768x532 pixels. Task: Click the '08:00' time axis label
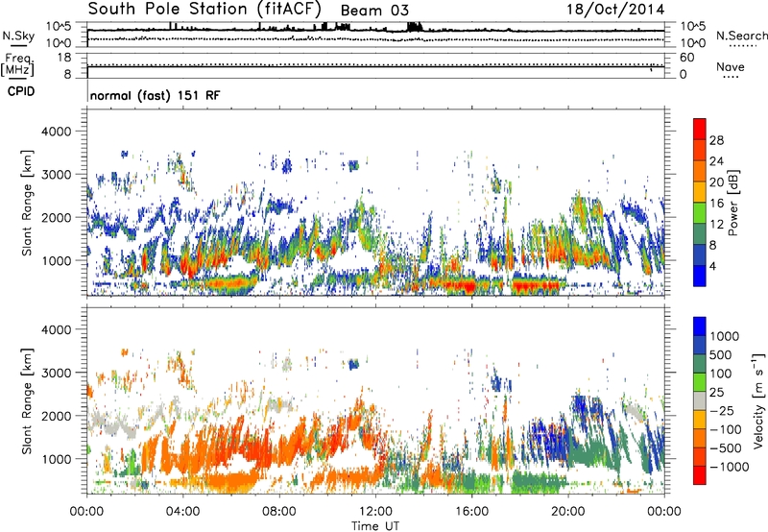point(279,512)
